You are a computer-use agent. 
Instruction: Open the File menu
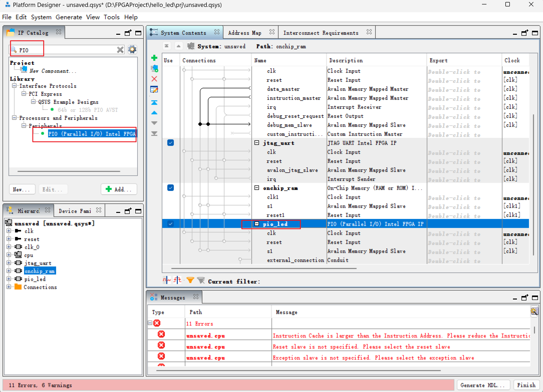pos(7,17)
